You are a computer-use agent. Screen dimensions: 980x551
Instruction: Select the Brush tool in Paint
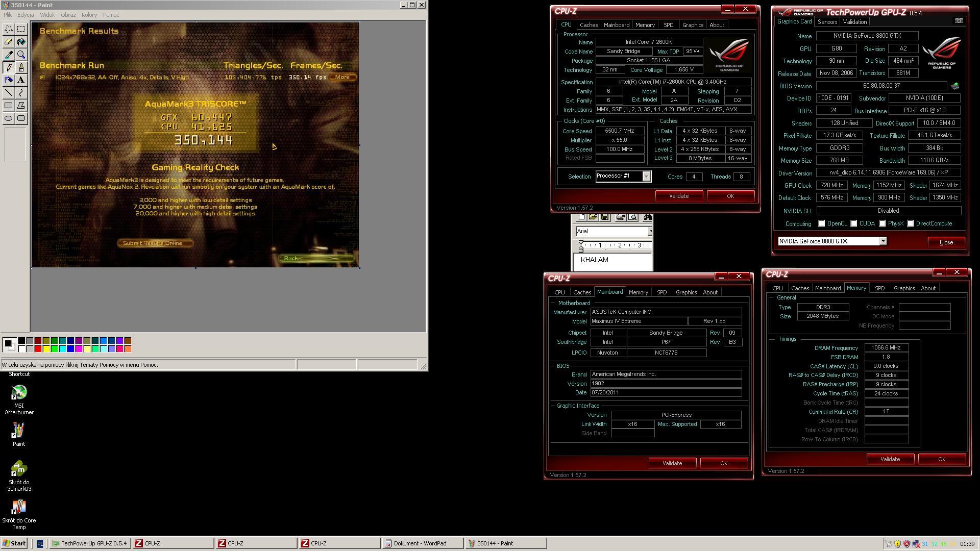pos(21,67)
